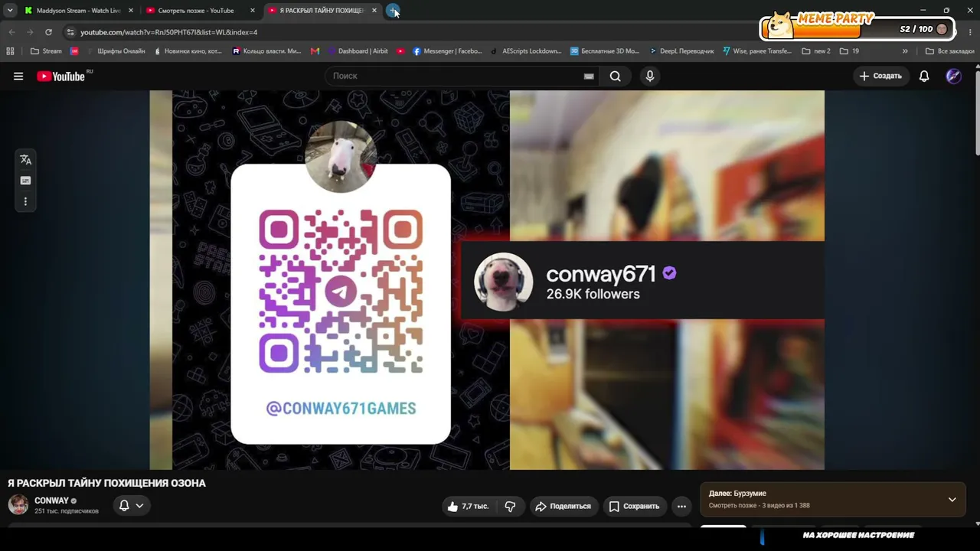Open the vertical three-dot menu beside video
The height and width of the screenshot is (551, 980).
pos(25,201)
